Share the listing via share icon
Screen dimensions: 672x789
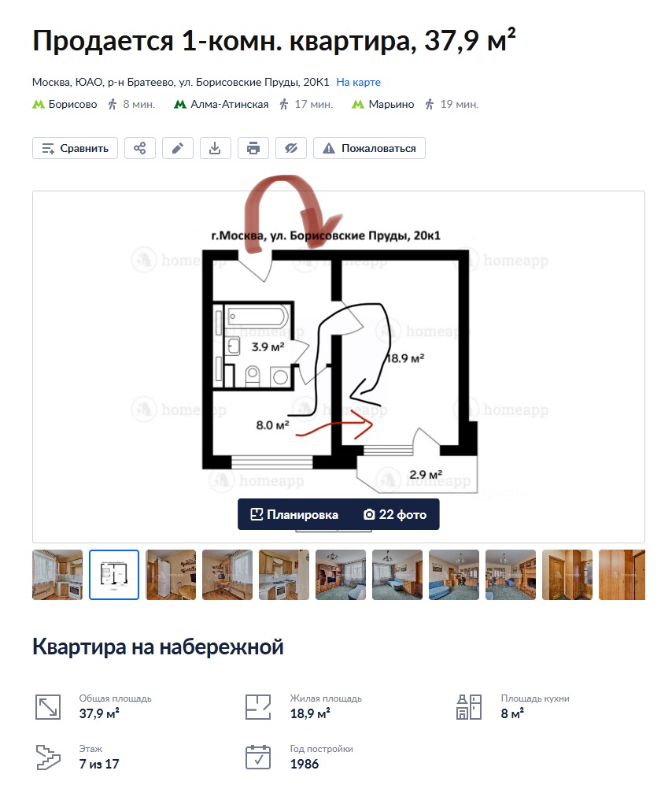click(x=140, y=148)
